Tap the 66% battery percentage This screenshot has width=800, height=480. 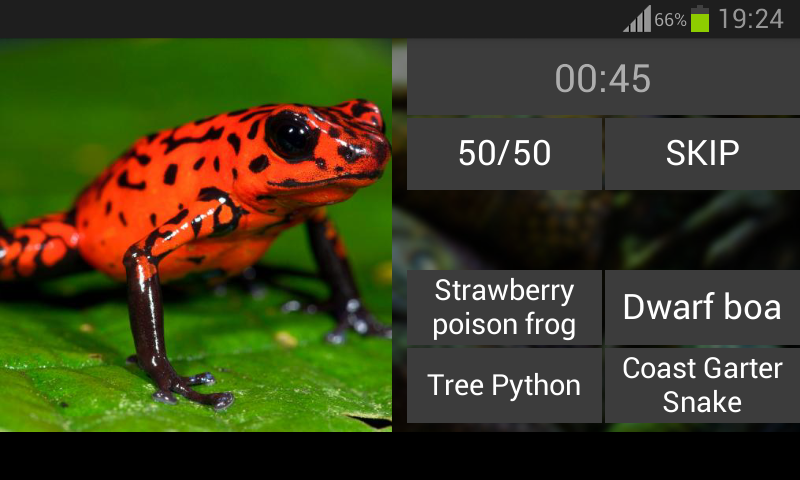(670, 20)
